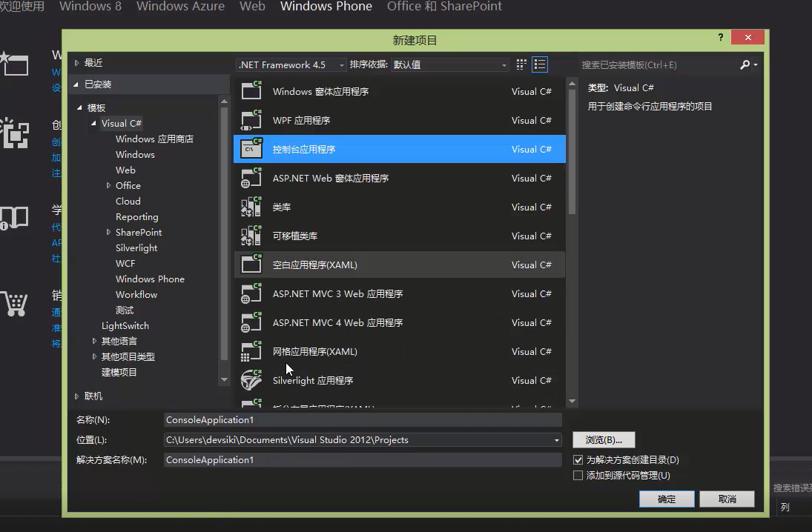Click the WPF 应用程序 template icon
Image resolution: width=812 pixels, height=532 pixels.
tap(251, 120)
